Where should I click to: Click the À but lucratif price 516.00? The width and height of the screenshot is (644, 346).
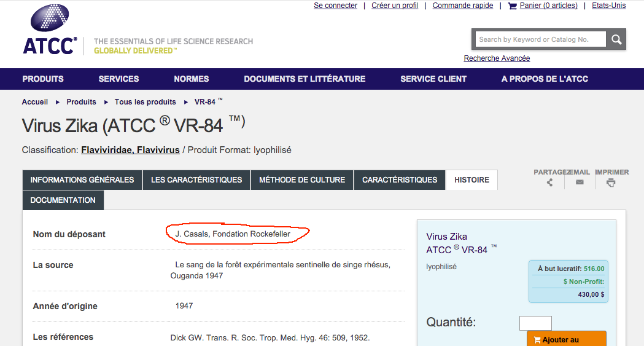594,269
